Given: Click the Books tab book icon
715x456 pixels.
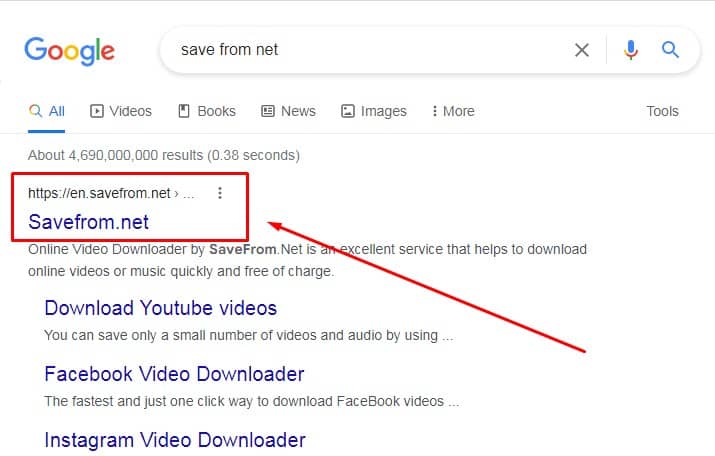Looking at the screenshot, I should pos(184,111).
